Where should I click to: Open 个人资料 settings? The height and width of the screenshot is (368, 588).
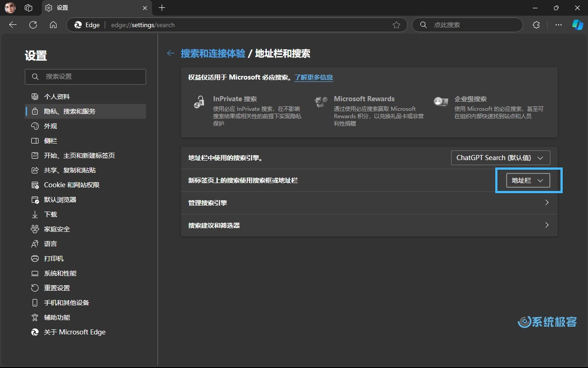click(x=85, y=97)
